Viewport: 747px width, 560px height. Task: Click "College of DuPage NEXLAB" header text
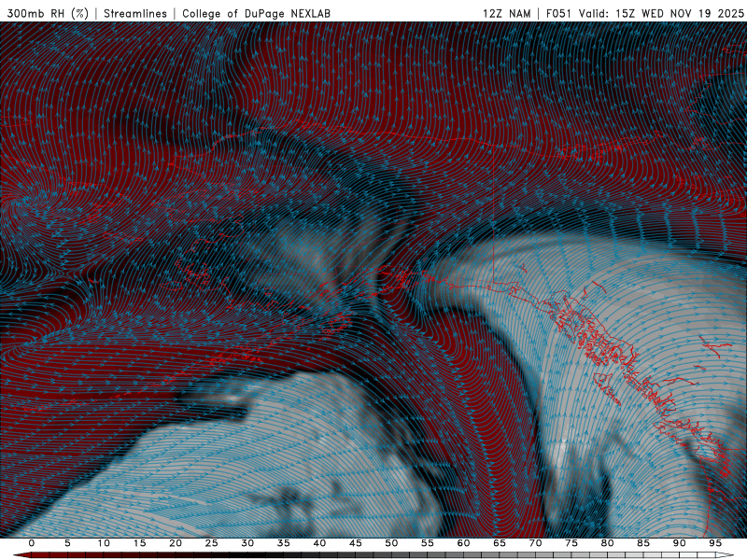coord(256,13)
